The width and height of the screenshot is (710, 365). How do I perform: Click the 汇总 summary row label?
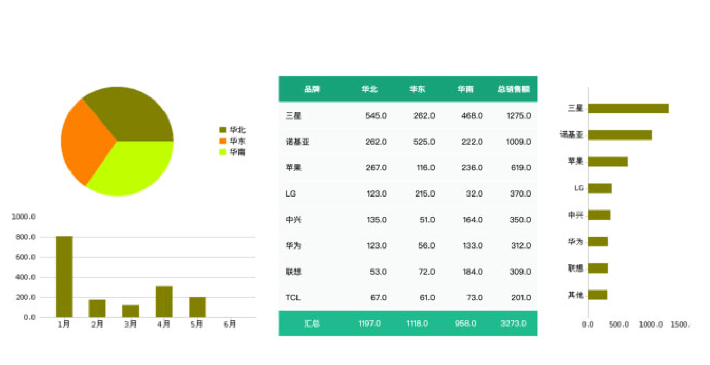312,323
